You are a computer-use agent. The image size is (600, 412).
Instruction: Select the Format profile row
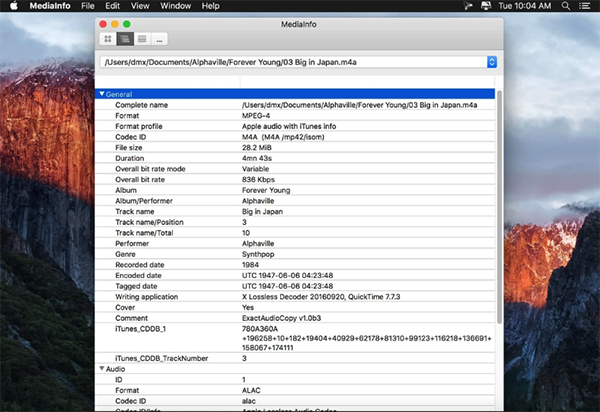pos(295,126)
